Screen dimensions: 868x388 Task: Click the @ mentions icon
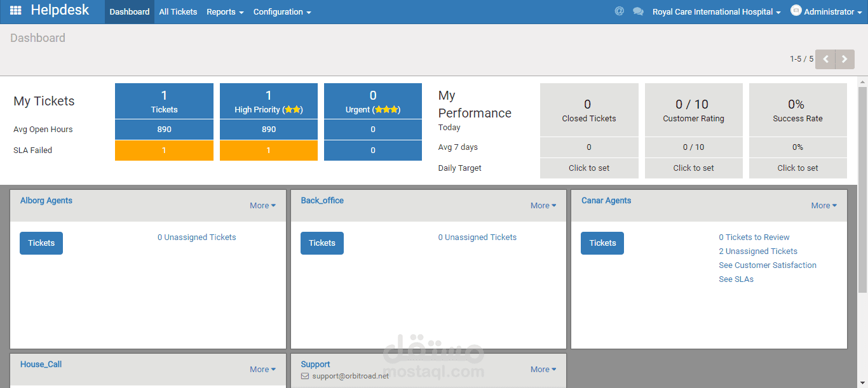tap(619, 11)
